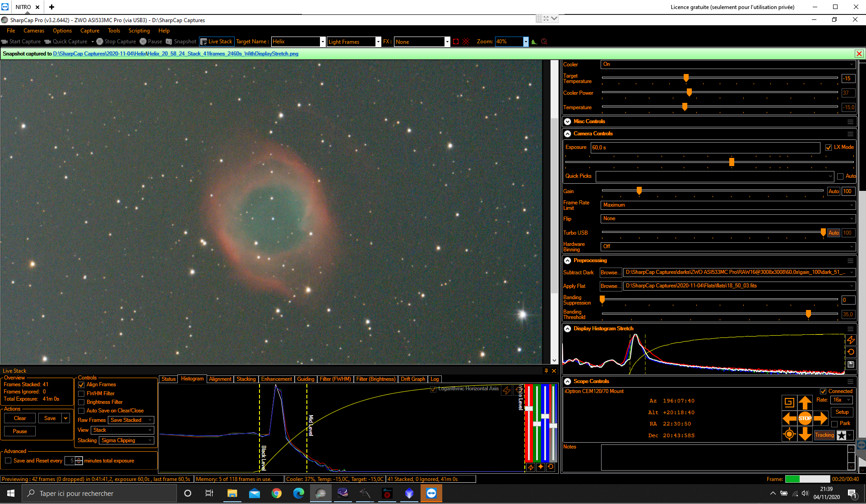
Task: Click the green image histogram icon in toolbar
Action: tap(534, 42)
